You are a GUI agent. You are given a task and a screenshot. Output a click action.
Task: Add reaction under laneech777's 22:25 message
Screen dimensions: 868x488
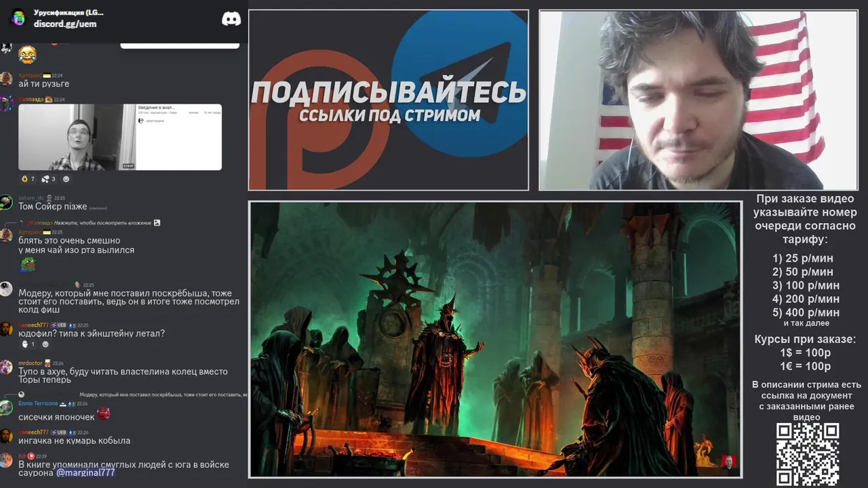coord(45,344)
